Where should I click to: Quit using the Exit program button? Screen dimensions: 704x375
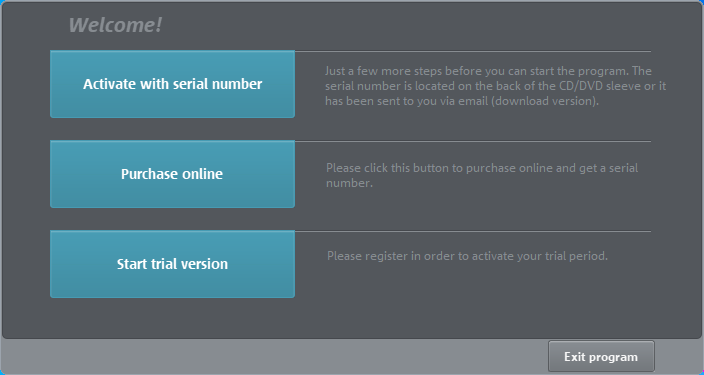pos(601,357)
